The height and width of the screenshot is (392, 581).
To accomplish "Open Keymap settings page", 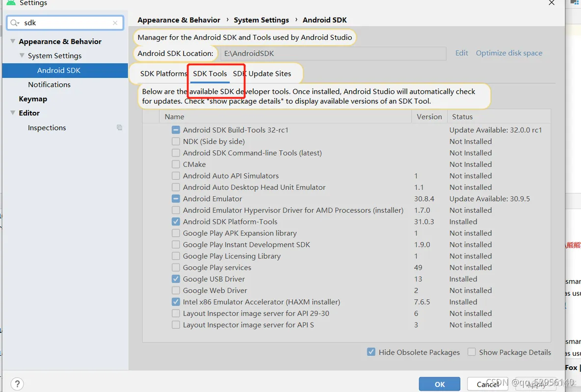I will tap(33, 99).
